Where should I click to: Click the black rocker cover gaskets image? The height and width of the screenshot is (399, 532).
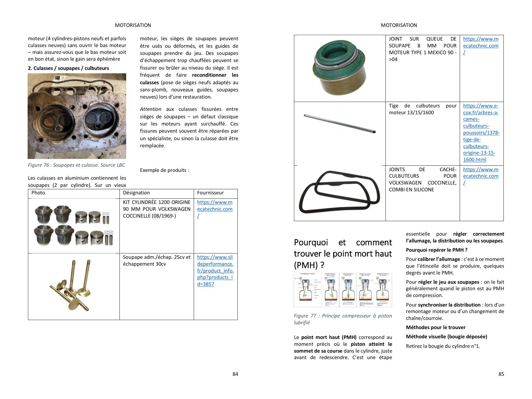tap(339, 192)
